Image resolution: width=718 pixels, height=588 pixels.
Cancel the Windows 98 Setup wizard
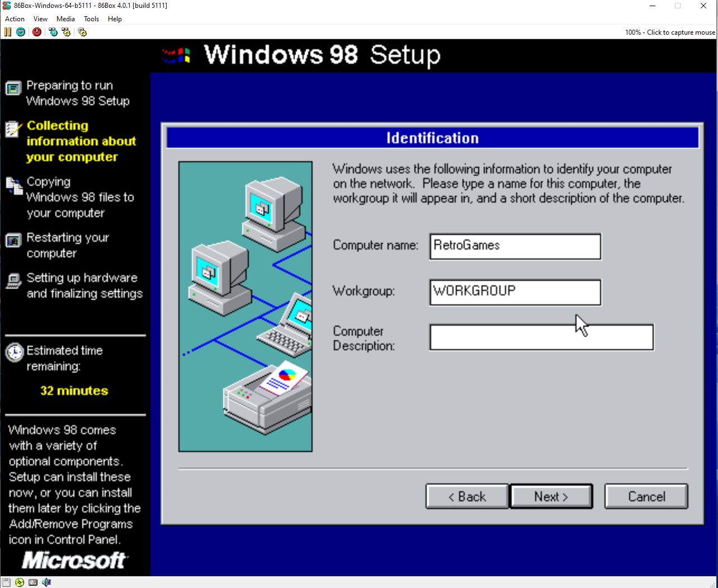pos(646,497)
